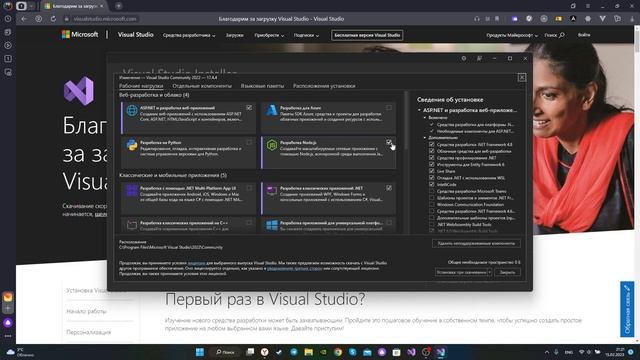The image size is (640, 360).
Task: Select the browser tab titled Visual Studio download
Action: [74, 6]
